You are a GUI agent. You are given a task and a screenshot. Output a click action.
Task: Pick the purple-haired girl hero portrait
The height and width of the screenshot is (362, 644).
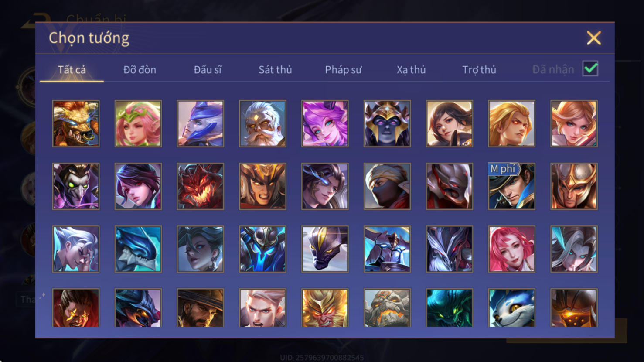[x=325, y=123]
